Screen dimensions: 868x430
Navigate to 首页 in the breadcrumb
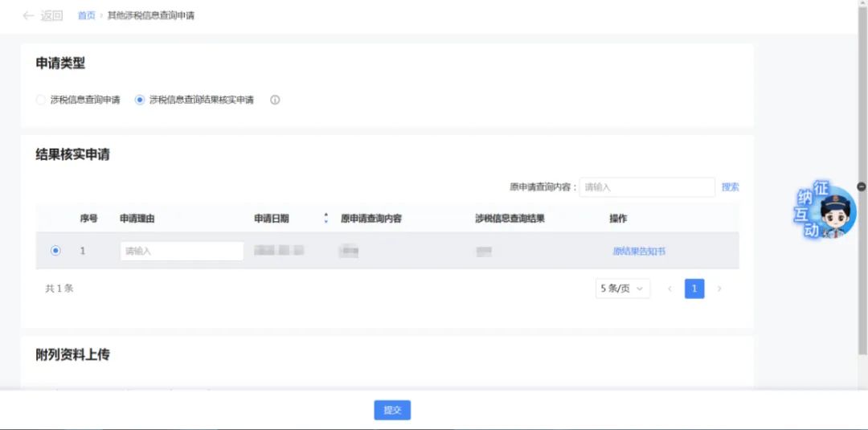click(86, 15)
